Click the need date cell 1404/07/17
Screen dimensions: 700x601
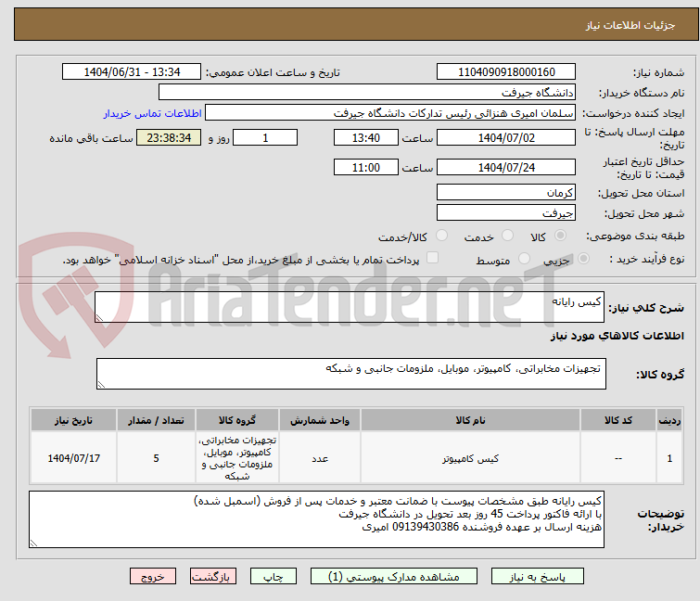[73, 458]
